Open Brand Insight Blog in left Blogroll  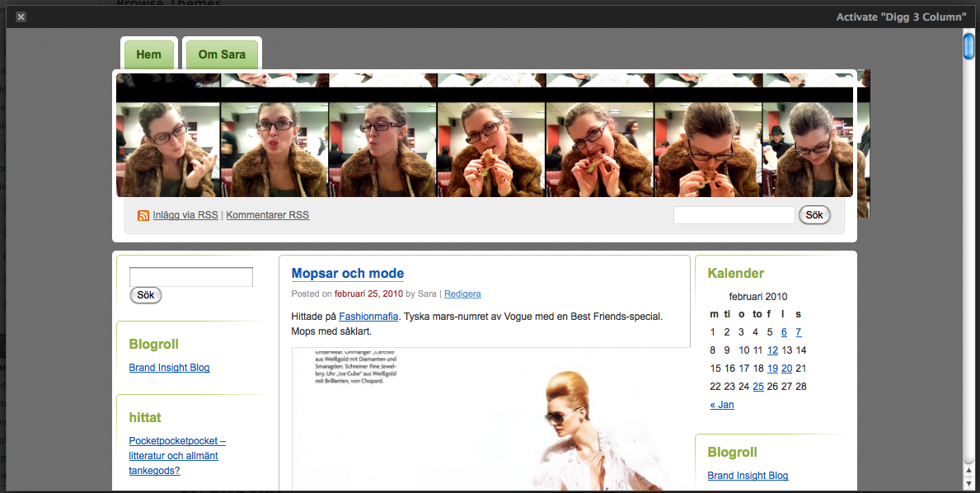click(169, 368)
